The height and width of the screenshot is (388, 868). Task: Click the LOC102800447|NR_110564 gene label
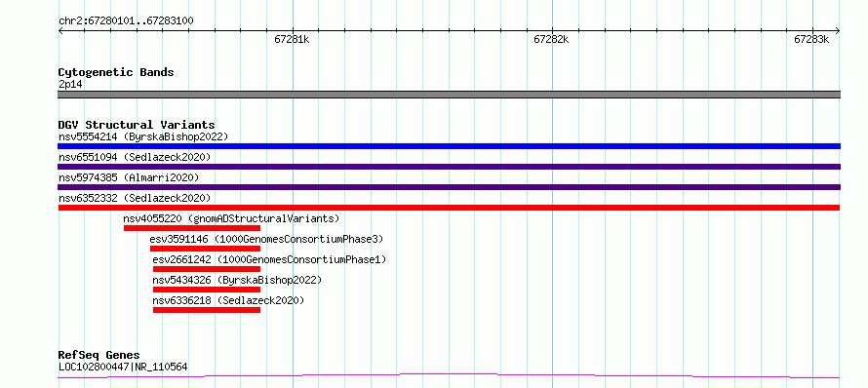[123, 367]
